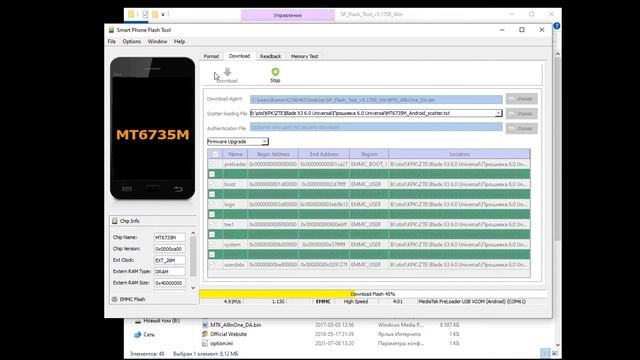Open the File menu
The height and width of the screenshot is (360, 640).
click(111, 42)
